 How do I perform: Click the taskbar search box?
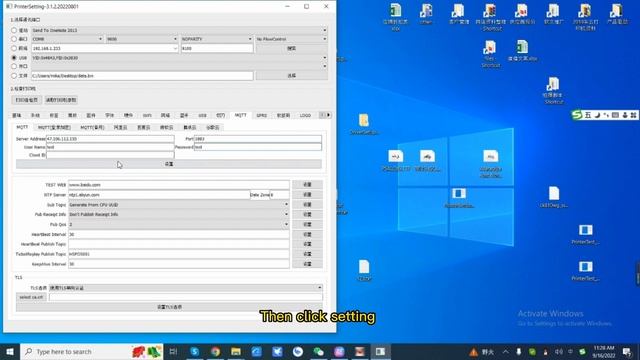pos(91,351)
